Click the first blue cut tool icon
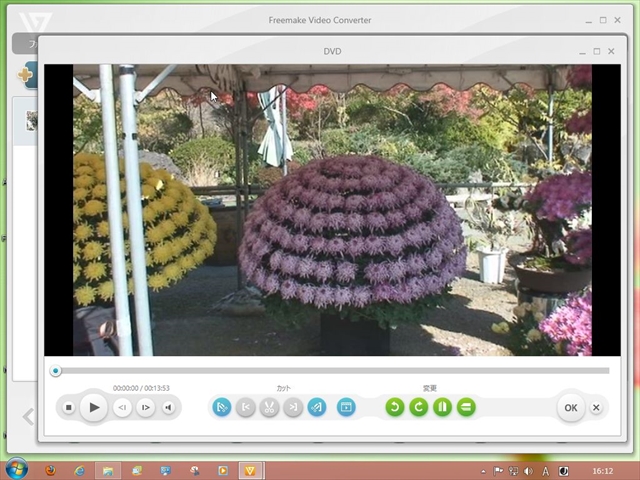 [222, 407]
